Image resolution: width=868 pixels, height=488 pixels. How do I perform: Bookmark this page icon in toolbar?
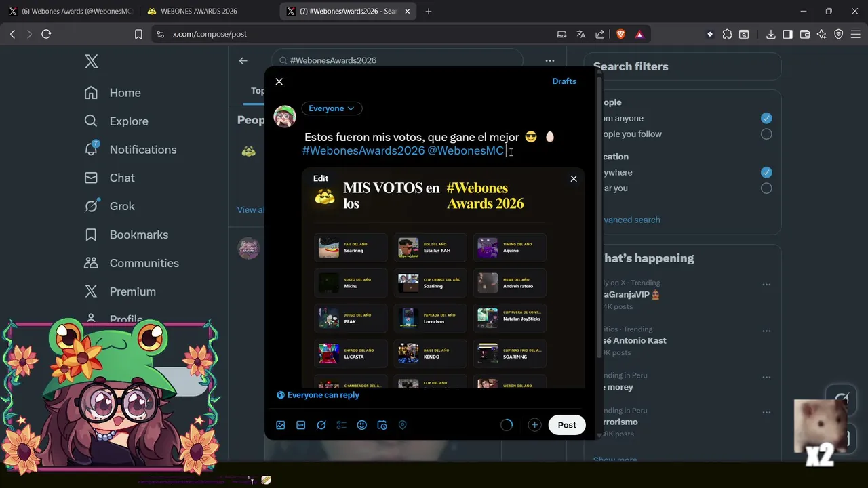click(x=138, y=34)
